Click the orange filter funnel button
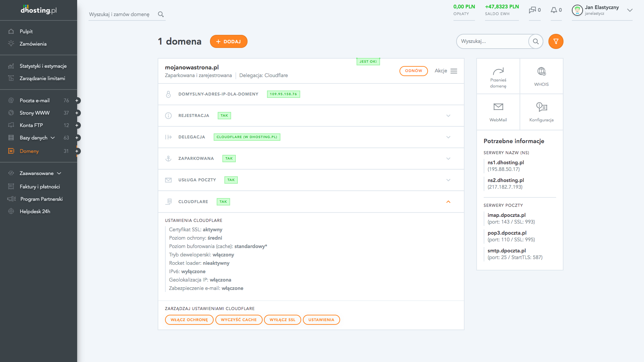The height and width of the screenshot is (362, 644). pyautogui.click(x=556, y=41)
